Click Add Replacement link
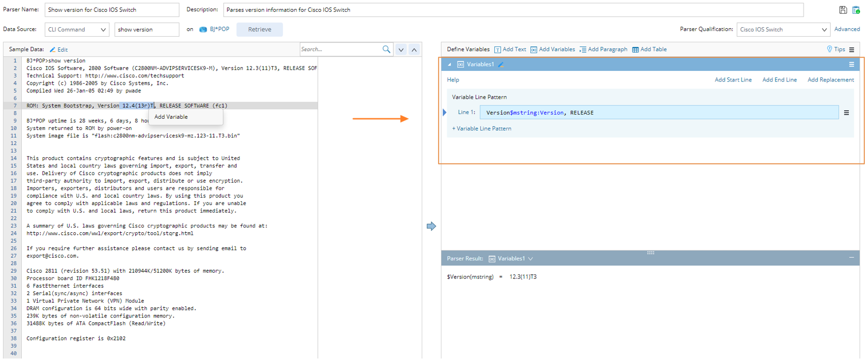Screen dimensions: 868x359 (830, 80)
